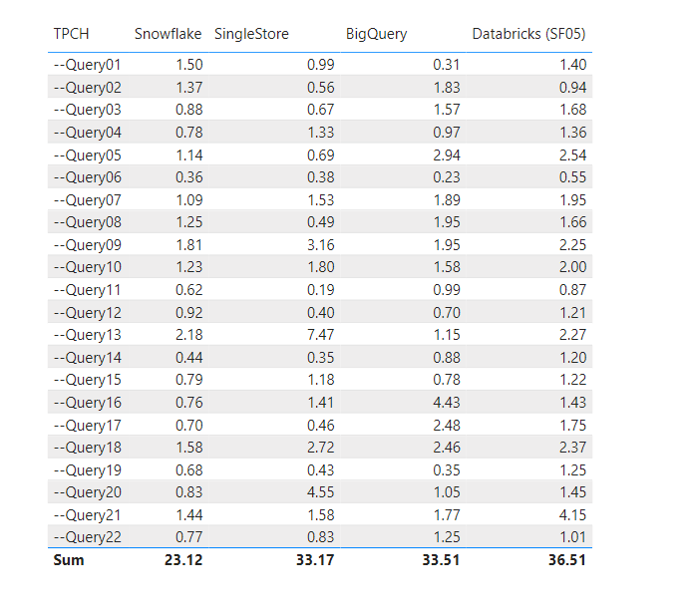The height and width of the screenshot is (616, 692).
Task: Select the SingleStore value 4.55 for Query20
Action: (318, 492)
